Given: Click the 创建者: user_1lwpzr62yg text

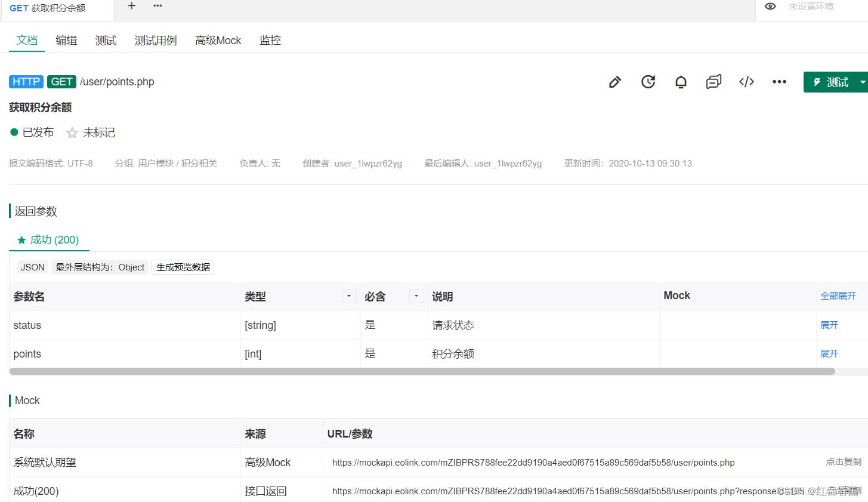Looking at the screenshot, I should click(352, 164).
